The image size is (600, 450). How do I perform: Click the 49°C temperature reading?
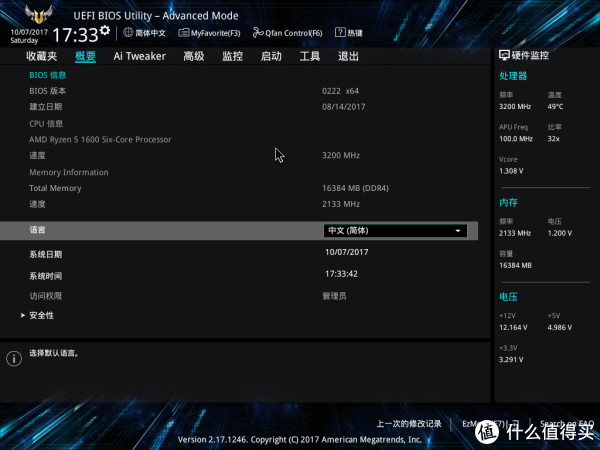(555, 106)
